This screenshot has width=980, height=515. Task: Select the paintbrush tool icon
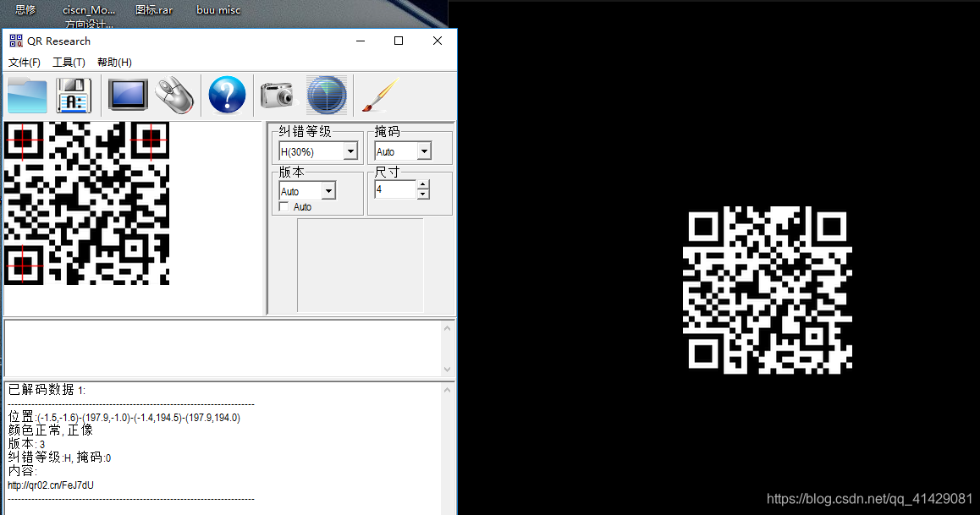[x=380, y=95]
